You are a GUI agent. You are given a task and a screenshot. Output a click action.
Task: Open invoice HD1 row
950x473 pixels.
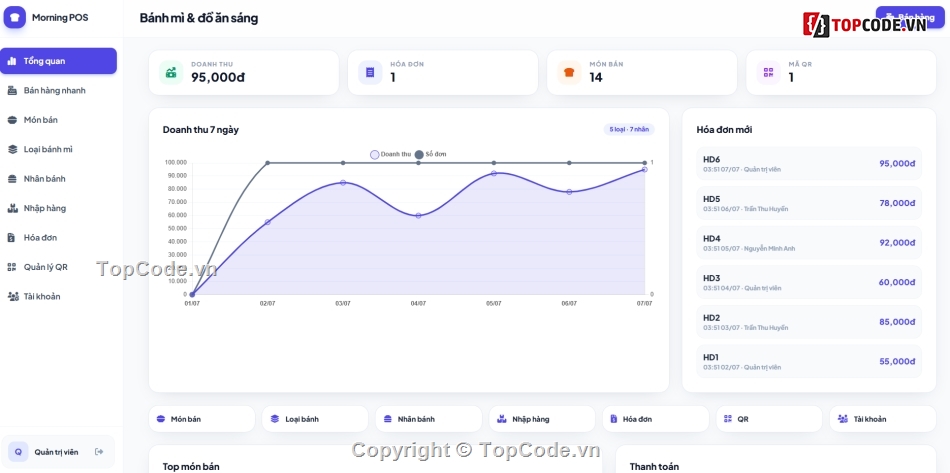[809, 362]
